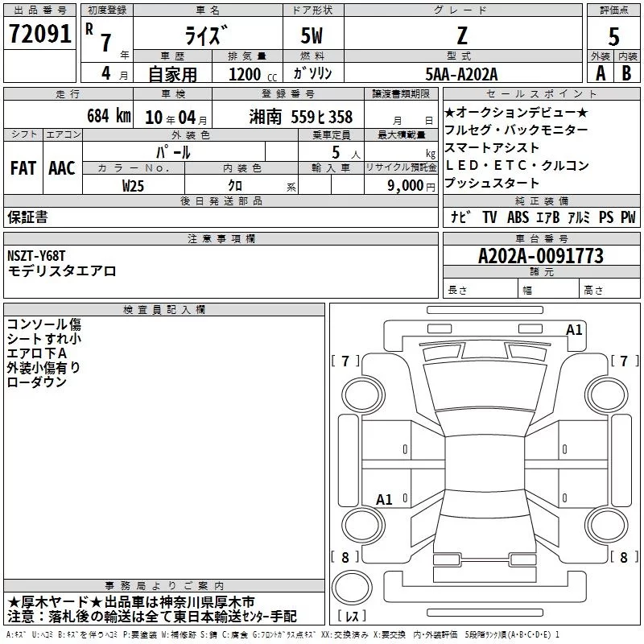The width and height of the screenshot is (644, 644).
Task: Click the A1 mark beside the left door
Action: tap(385, 499)
